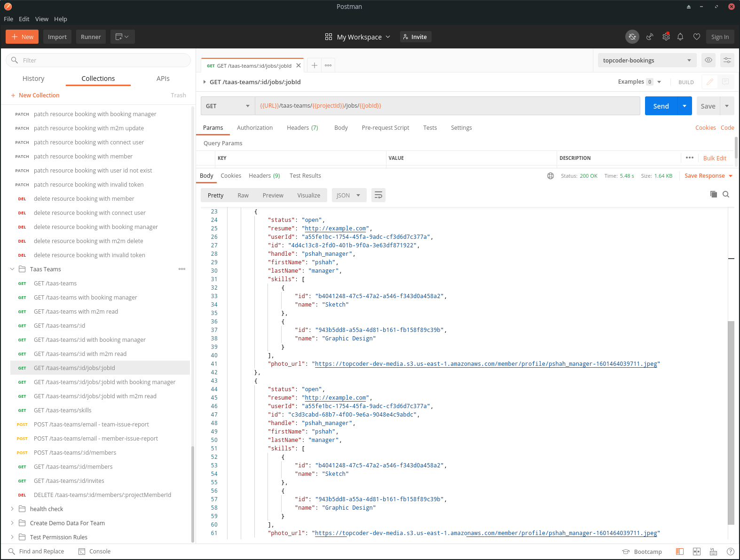The image size is (740, 560).
Task: Click the Invite button
Action: (x=416, y=37)
